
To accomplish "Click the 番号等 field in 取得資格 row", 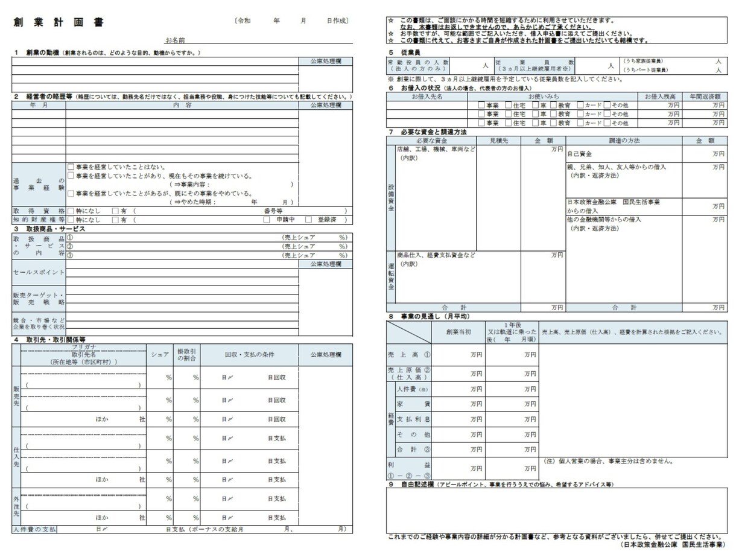I will [x=314, y=211].
